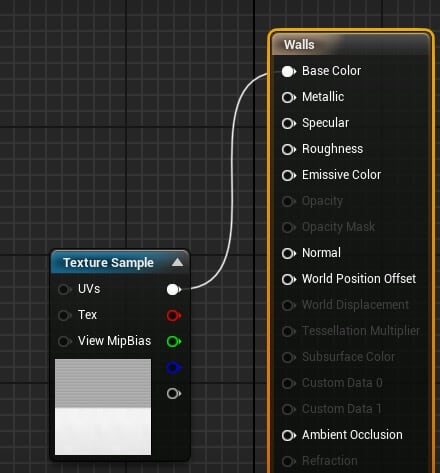440x473 pixels.
Task: Click the Tex label
Action: point(87,315)
